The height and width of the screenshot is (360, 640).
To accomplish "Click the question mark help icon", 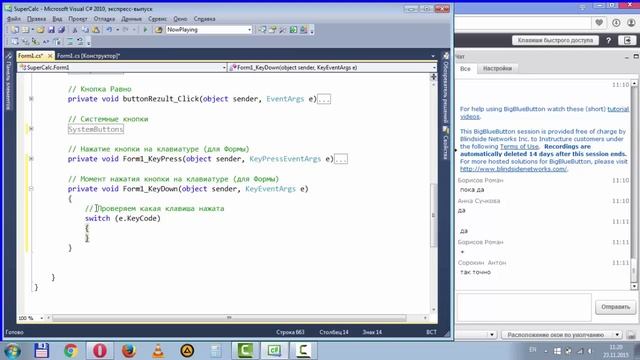I will pos(609,40).
